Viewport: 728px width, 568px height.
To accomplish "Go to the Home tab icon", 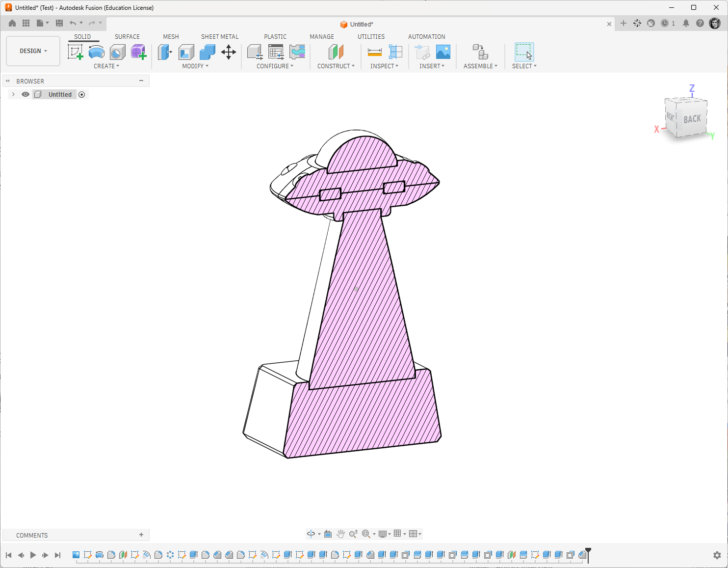I will click(12, 23).
